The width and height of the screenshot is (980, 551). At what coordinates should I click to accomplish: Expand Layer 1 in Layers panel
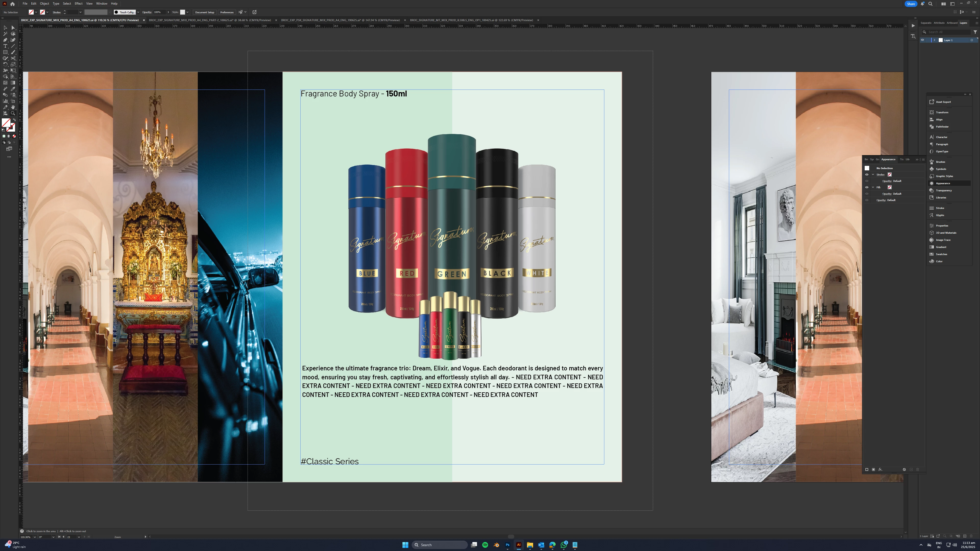point(934,40)
